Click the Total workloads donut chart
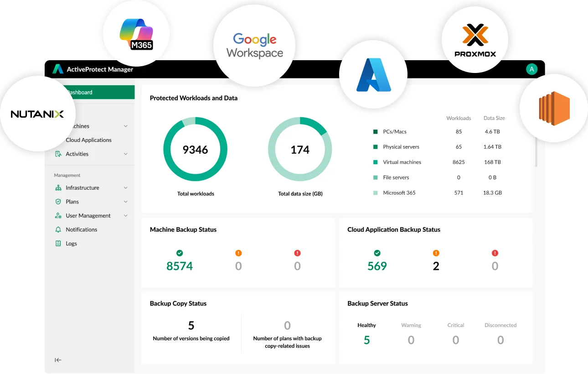588x374 pixels. click(196, 150)
